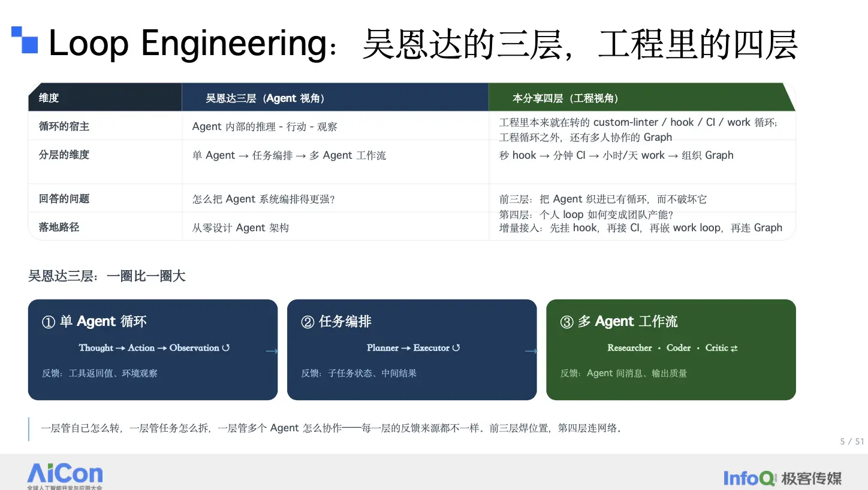Click the 落地路径 row label
The width and height of the screenshot is (868, 490).
(x=59, y=228)
